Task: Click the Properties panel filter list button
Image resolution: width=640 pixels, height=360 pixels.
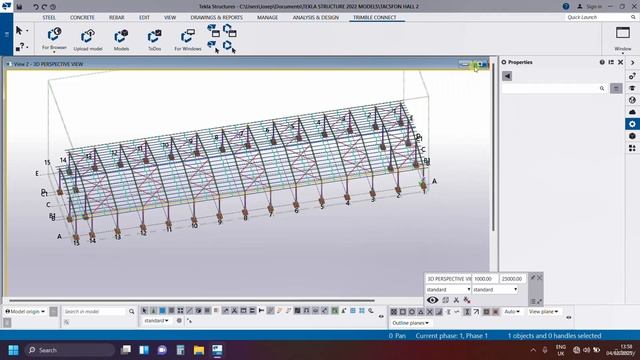Action: 616,88
